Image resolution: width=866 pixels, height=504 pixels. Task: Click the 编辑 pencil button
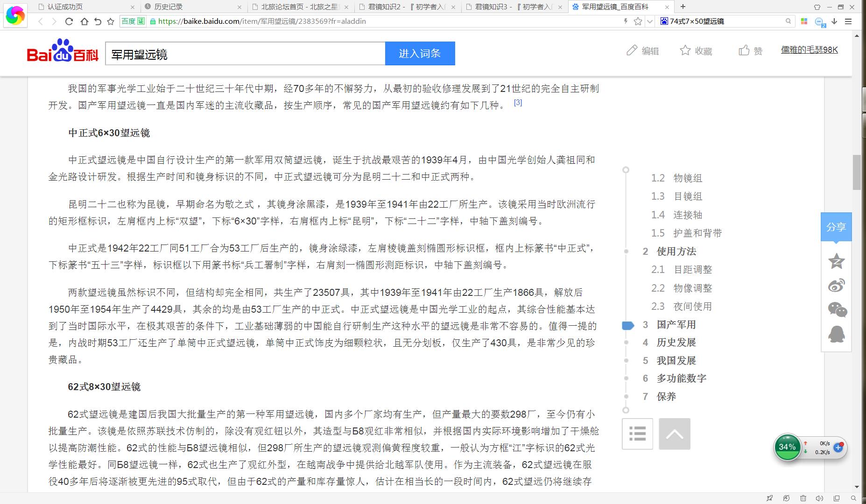(x=642, y=51)
